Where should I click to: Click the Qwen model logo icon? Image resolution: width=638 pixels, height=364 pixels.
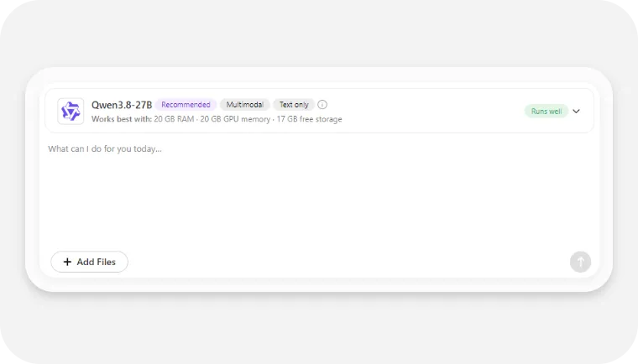tap(71, 111)
